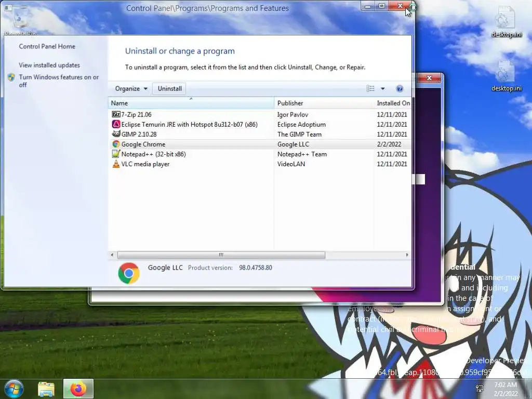Click the scrollbar left arrow
The image size is (532, 399).
coord(112,255)
